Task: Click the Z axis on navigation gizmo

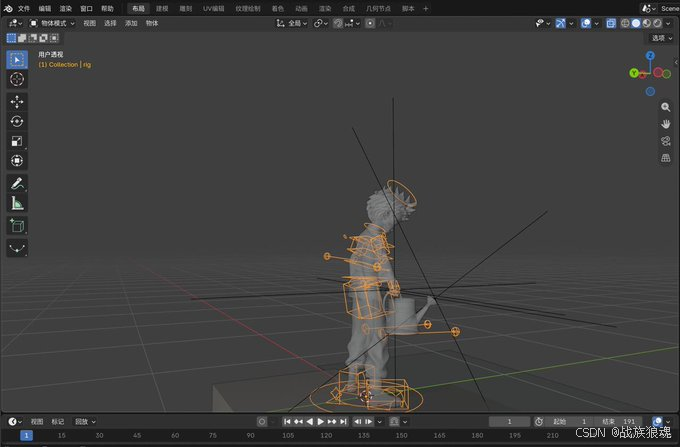Action: click(650, 55)
